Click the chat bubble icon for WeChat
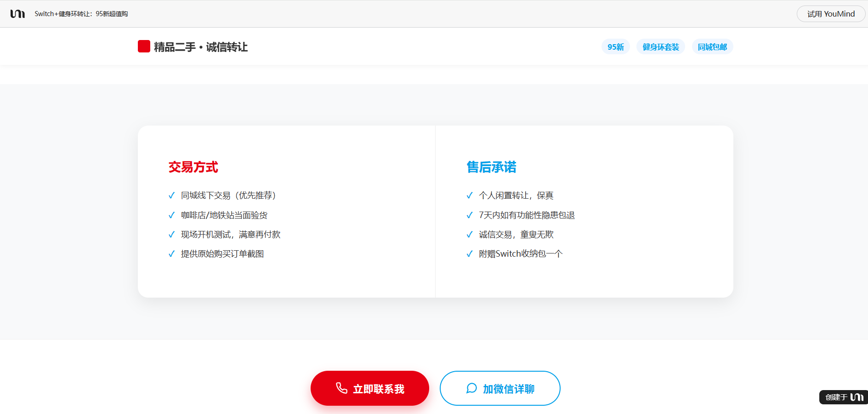Viewport: 868px width, 414px height. point(471,388)
